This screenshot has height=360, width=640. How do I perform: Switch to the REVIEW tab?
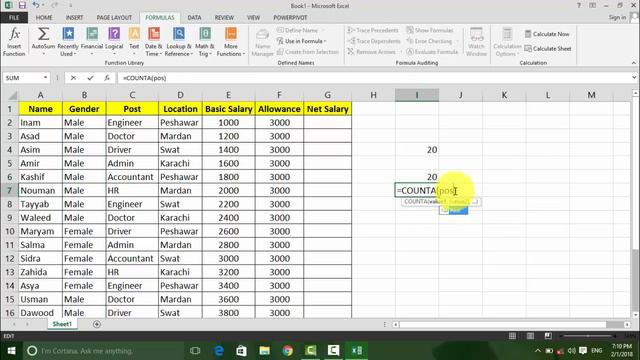[224, 18]
